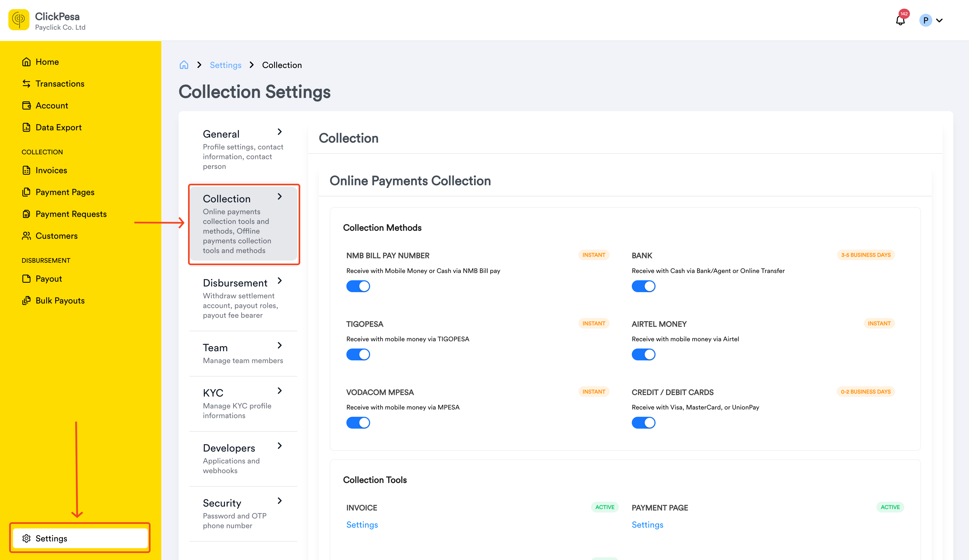The width and height of the screenshot is (969, 560).
Task: Click the Payout file icon
Action: click(26, 279)
